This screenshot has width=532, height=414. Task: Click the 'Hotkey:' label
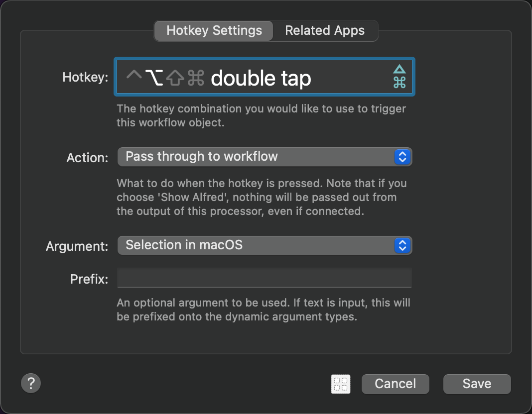pos(85,78)
